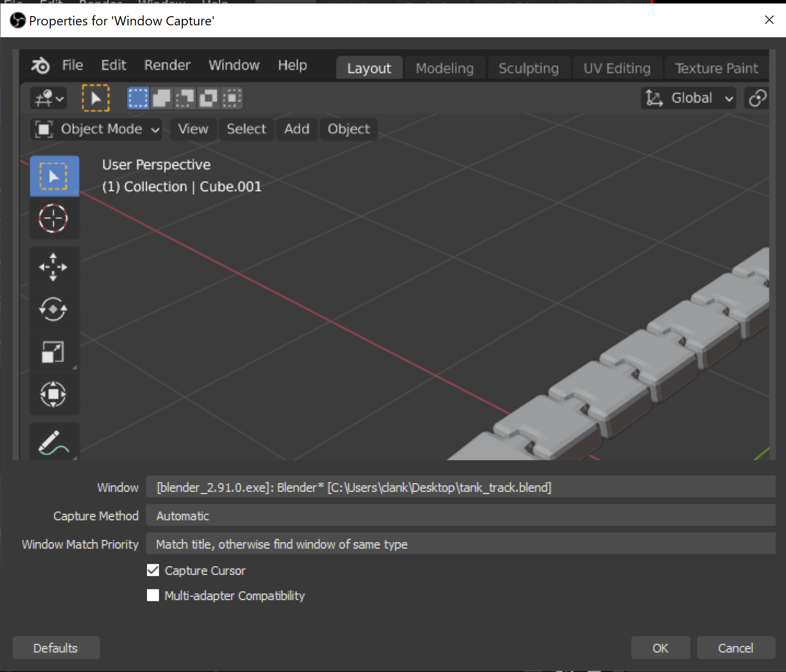Click the OBS logo in the title bar

point(18,20)
